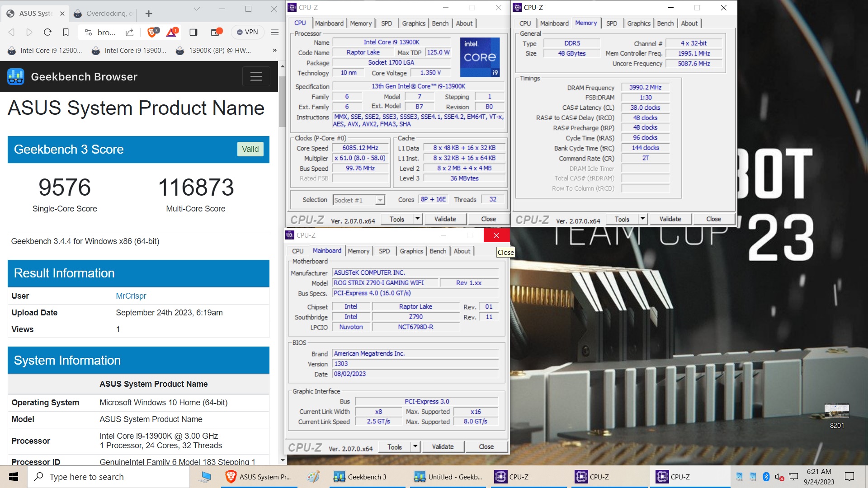The image size is (868, 488).
Task: Open the Brave Rewards triangle icon
Action: (172, 32)
